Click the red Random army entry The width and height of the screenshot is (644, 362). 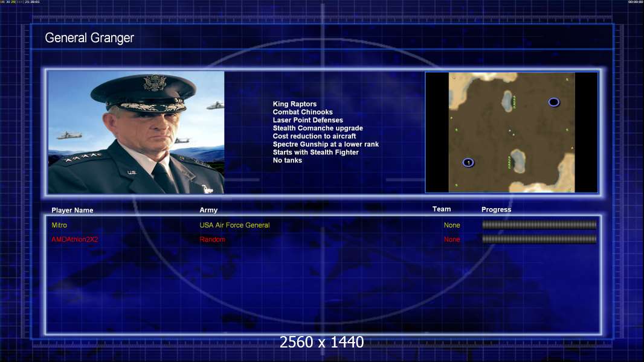[x=212, y=240]
